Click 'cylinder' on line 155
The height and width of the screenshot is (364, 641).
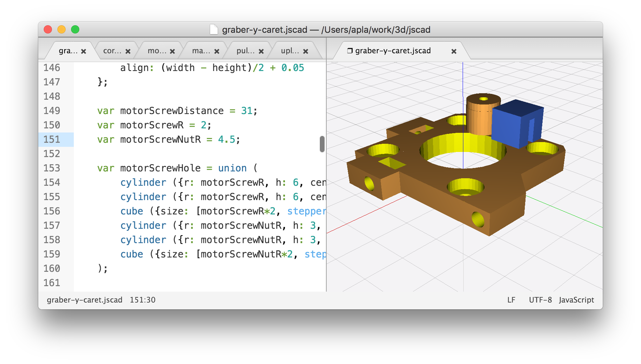pos(143,197)
